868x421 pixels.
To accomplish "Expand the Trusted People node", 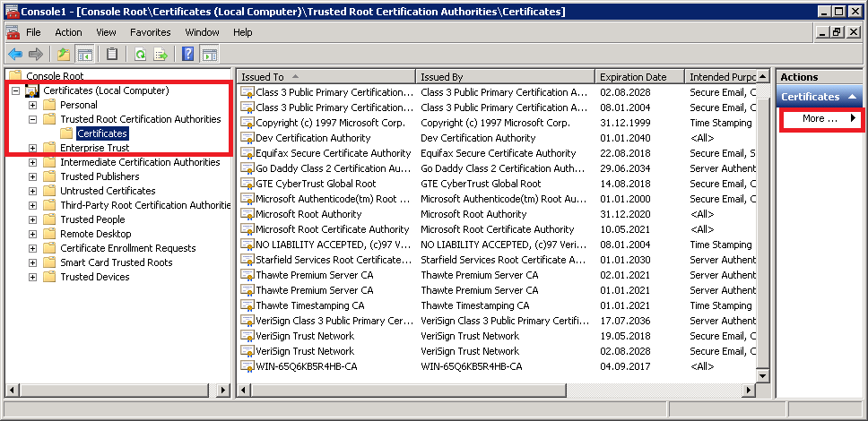I will pyautogui.click(x=32, y=219).
